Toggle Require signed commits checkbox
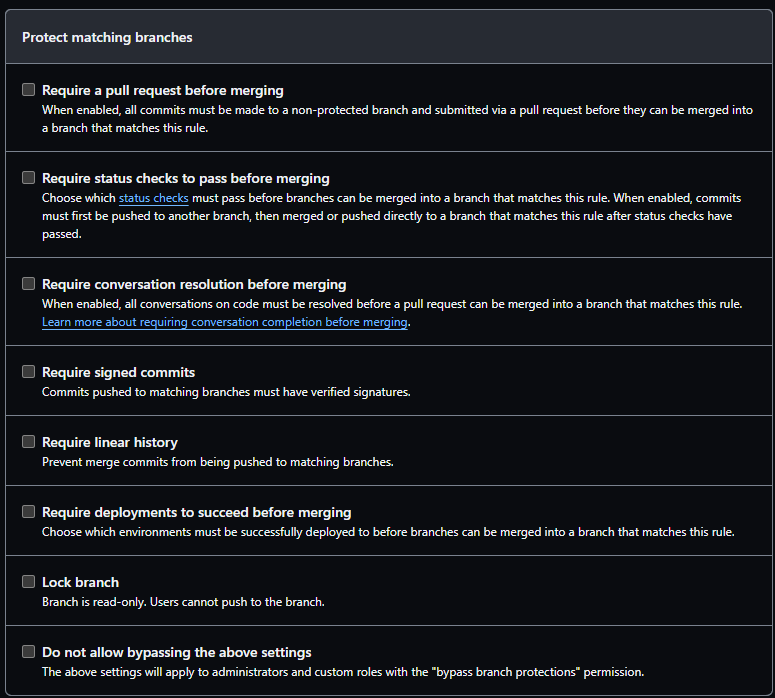The width and height of the screenshot is (775, 698). pos(29,371)
